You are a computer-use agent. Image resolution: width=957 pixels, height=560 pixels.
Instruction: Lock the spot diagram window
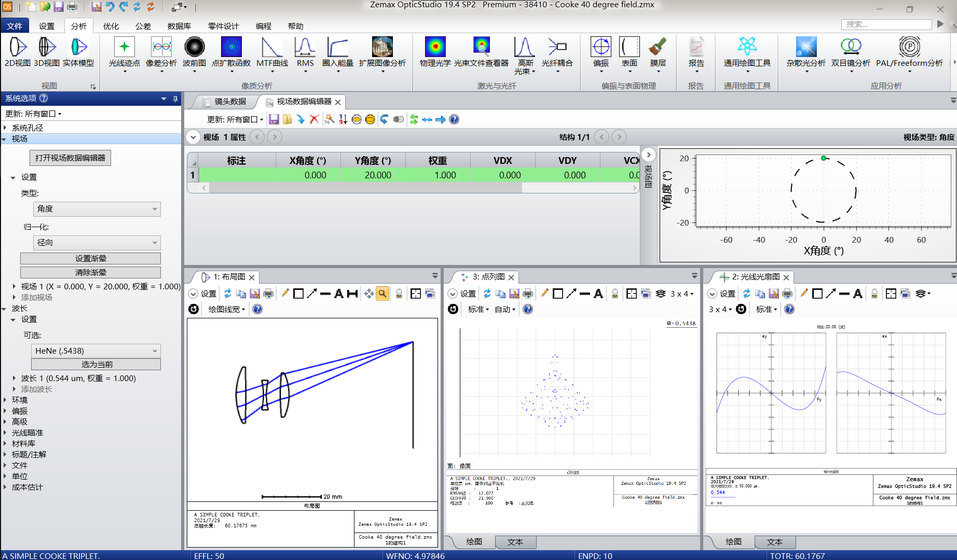tap(615, 293)
